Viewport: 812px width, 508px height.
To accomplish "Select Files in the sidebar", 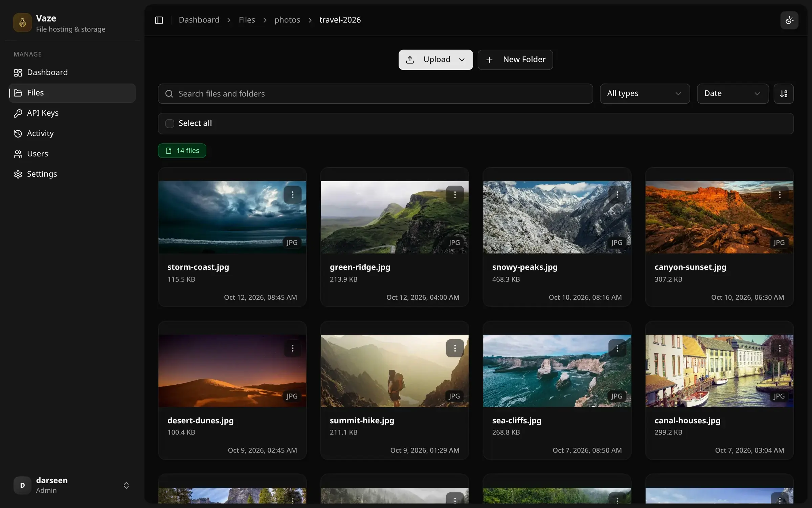I will (72, 93).
